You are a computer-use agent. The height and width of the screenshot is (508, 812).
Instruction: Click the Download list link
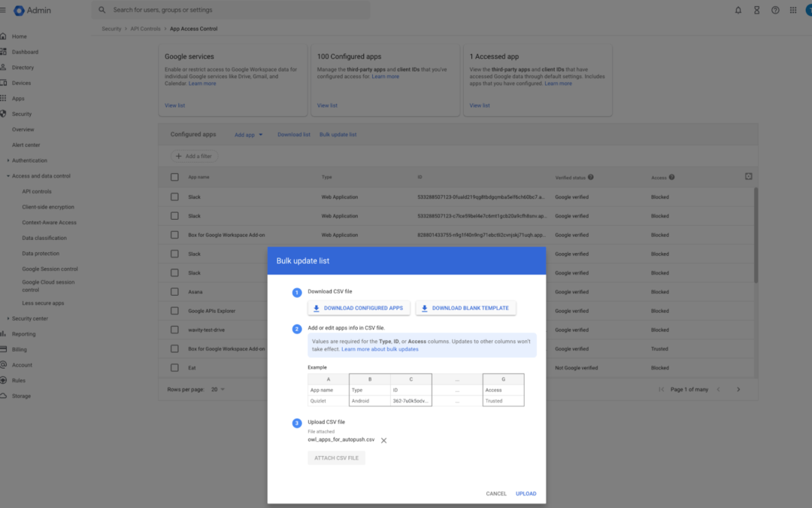tap(294, 135)
